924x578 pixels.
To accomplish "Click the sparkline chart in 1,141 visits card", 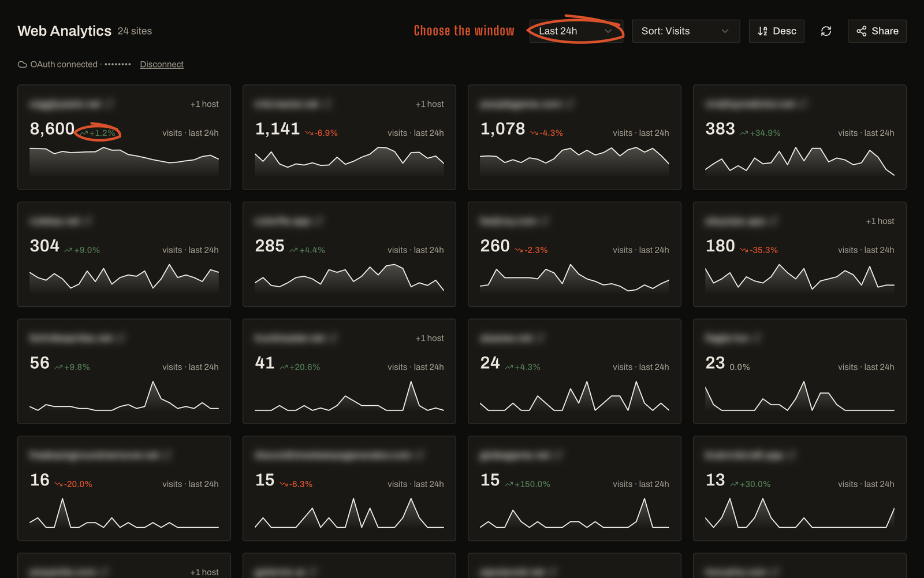I will pyautogui.click(x=349, y=161).
